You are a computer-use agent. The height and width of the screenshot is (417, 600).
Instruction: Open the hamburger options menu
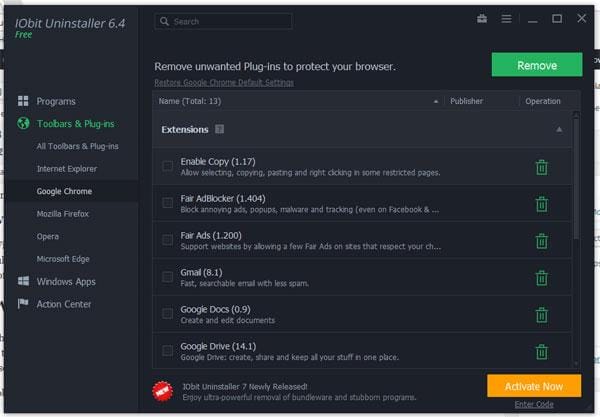tap(506, 19)
